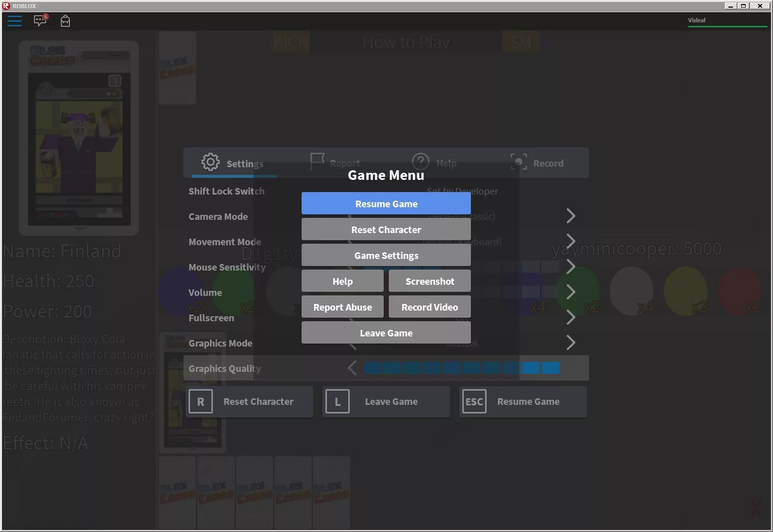Click the KICK button at the top
This screenshot has height=532, width=773.
tap(290, 42)
